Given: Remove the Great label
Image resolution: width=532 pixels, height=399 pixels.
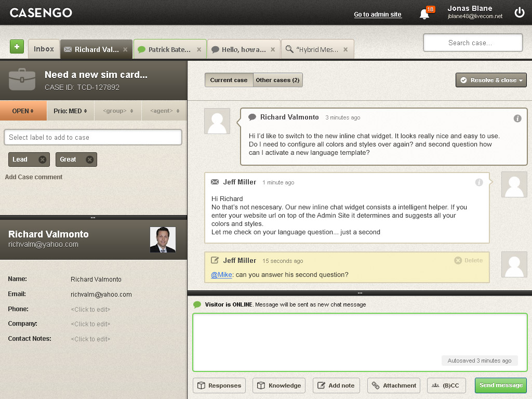Looking at the screenshot, I should (89, 159).
